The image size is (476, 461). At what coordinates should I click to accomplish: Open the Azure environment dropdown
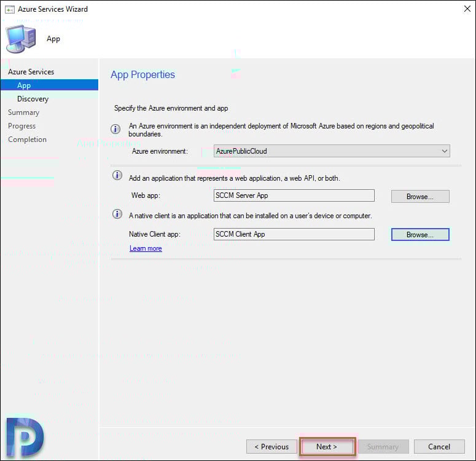(x=332, y=151)
